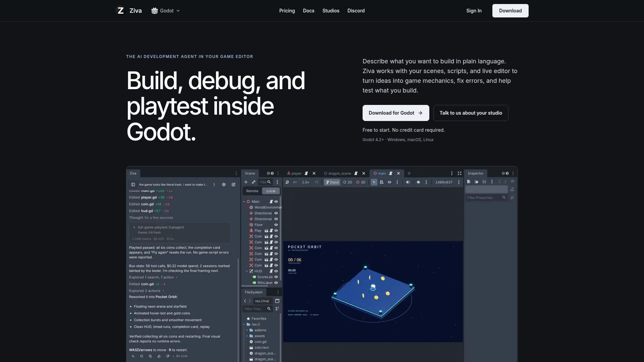Open Ziva chat settings gear
This screenshot has width=644, height=362.
(224, 184)
